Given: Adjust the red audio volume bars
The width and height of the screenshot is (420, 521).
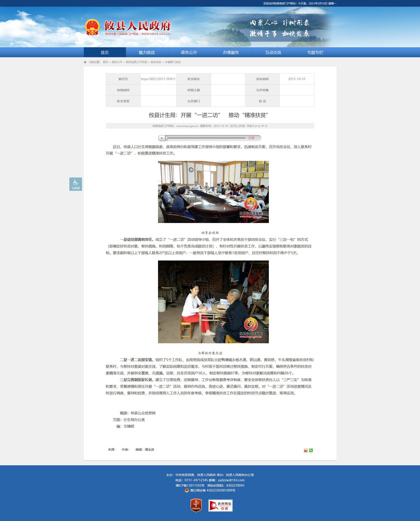Looking at the screenshot, I should point(251,138).
